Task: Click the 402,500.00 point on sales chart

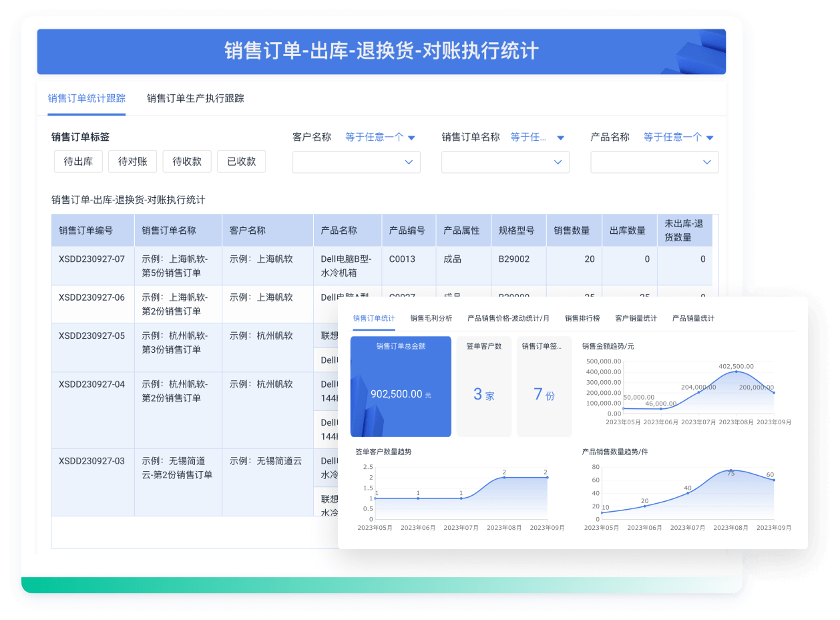Action: 737,371
